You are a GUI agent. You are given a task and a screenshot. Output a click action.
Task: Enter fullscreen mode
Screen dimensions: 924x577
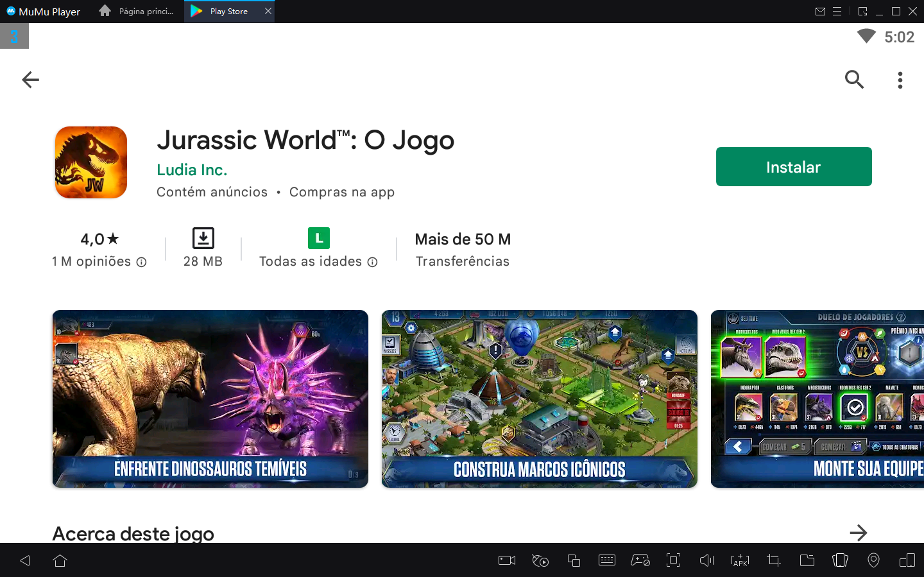tap(673, 560)
